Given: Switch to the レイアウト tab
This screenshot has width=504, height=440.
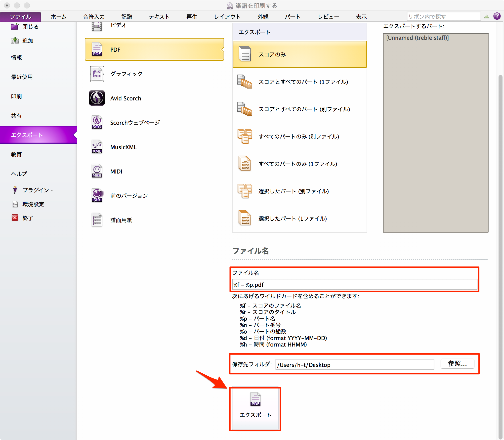Looking at the screenshot, I should tap(227, 17).
